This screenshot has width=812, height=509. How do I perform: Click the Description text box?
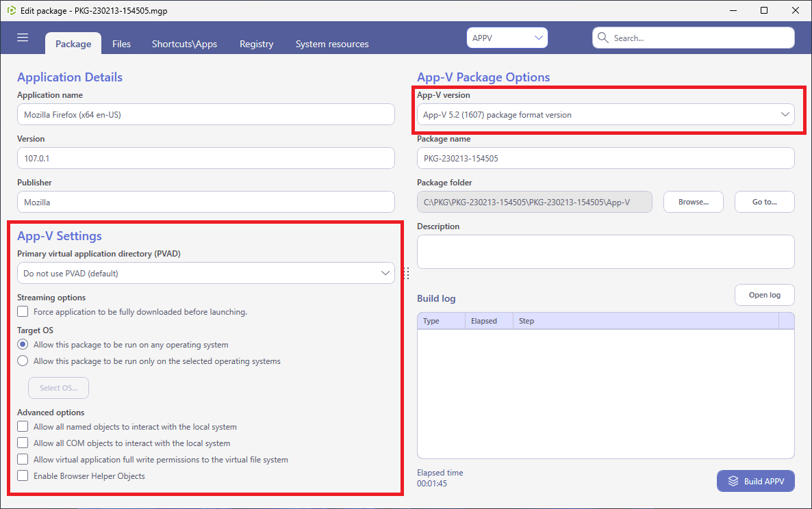coord(606,252)
